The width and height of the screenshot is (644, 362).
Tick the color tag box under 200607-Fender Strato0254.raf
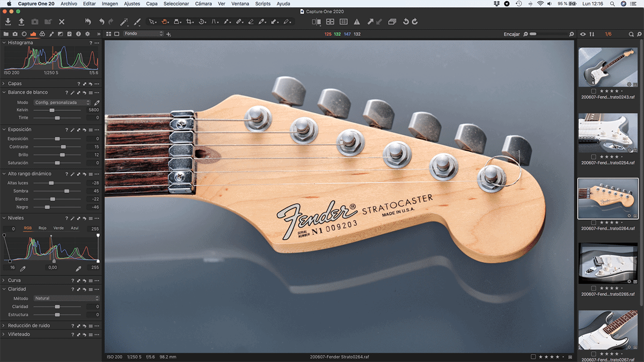pos(594,157)
